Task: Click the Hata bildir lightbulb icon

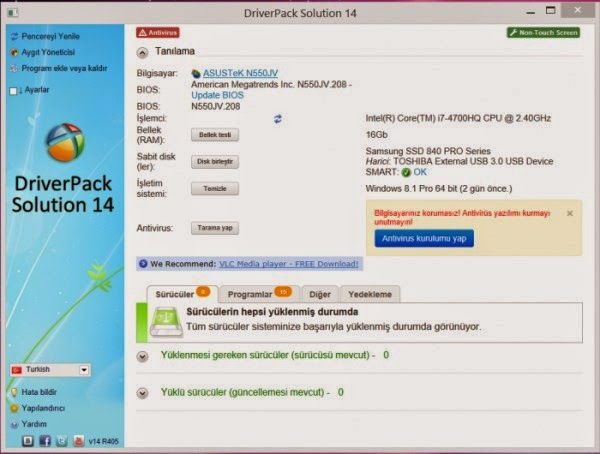Action: coord(14,392)
